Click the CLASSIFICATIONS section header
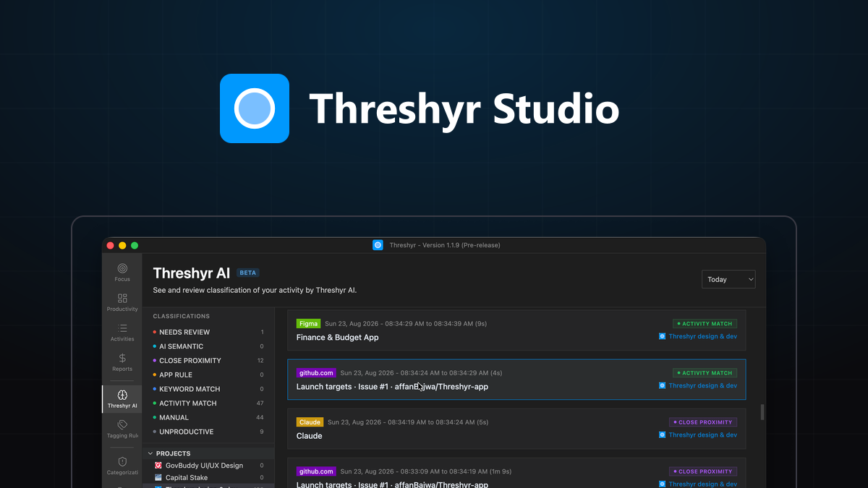This screenshot has height=488, width=868. 182,317
